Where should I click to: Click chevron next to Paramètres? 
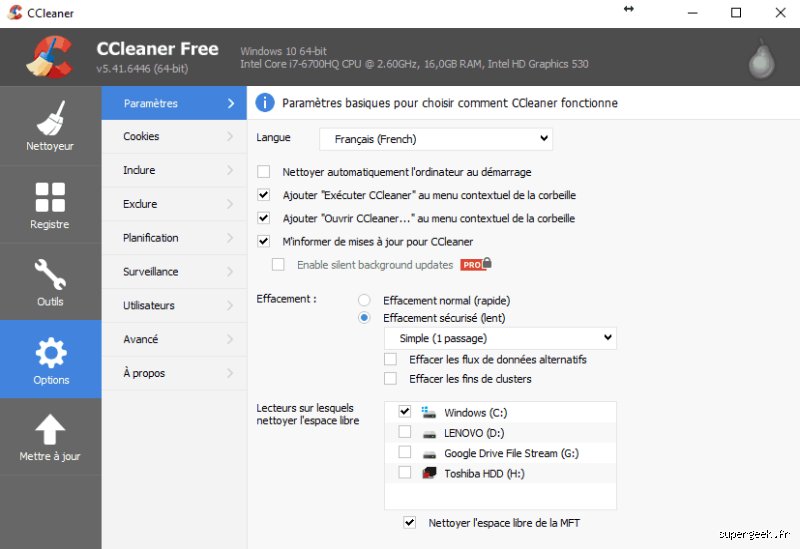click(231, 103)
